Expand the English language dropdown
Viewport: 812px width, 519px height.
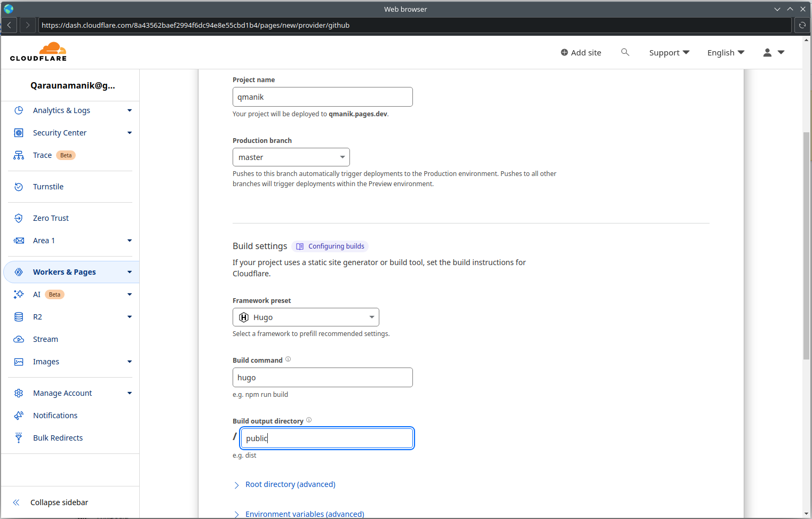click(x=725, y=52)
